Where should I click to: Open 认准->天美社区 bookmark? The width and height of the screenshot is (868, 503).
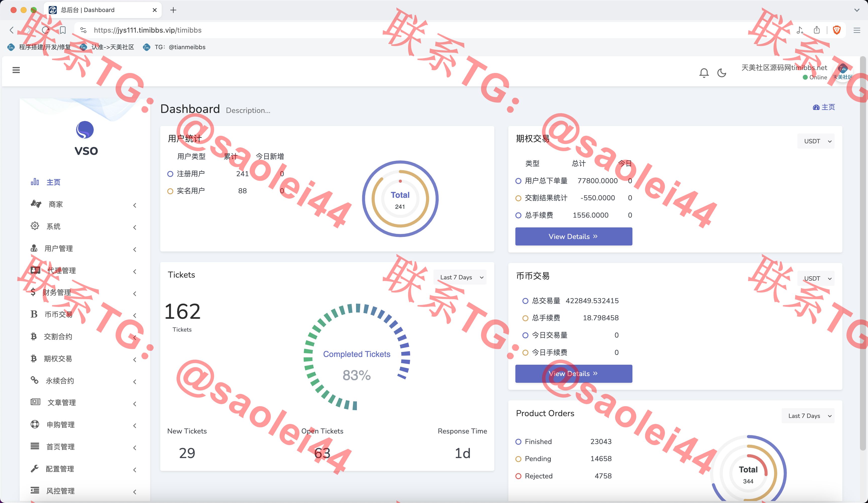pos(106,47)
